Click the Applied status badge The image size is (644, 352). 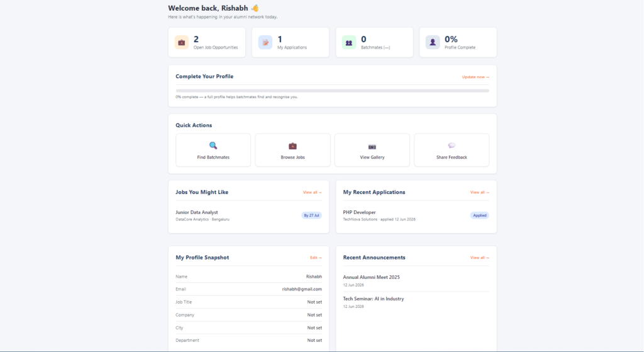[x=479, y=215]
